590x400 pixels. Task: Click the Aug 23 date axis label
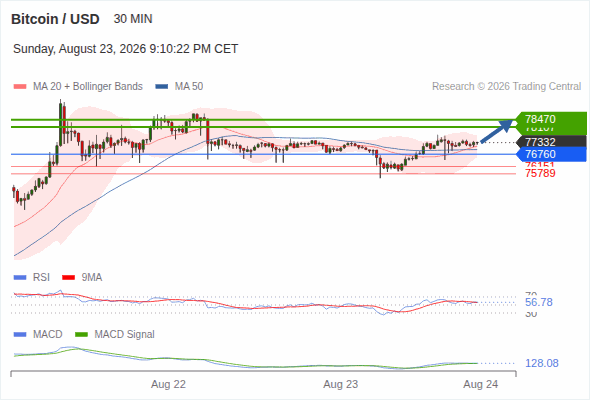pyautogui.click(x=341, y=384)
